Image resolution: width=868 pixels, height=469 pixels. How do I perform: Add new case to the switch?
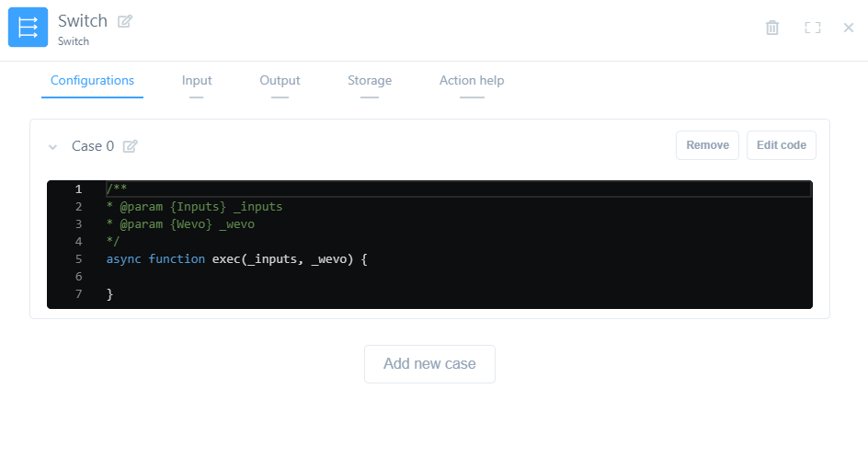(429, 364)
